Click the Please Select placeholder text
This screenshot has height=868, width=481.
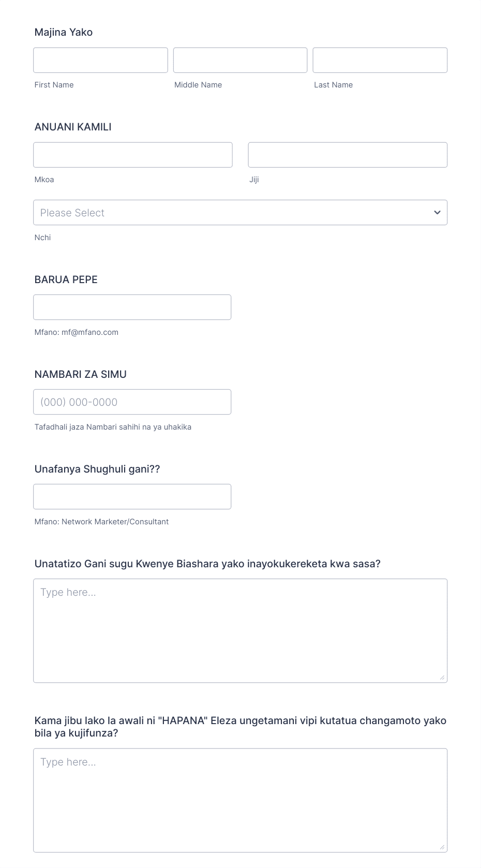[x=72, y=213]
